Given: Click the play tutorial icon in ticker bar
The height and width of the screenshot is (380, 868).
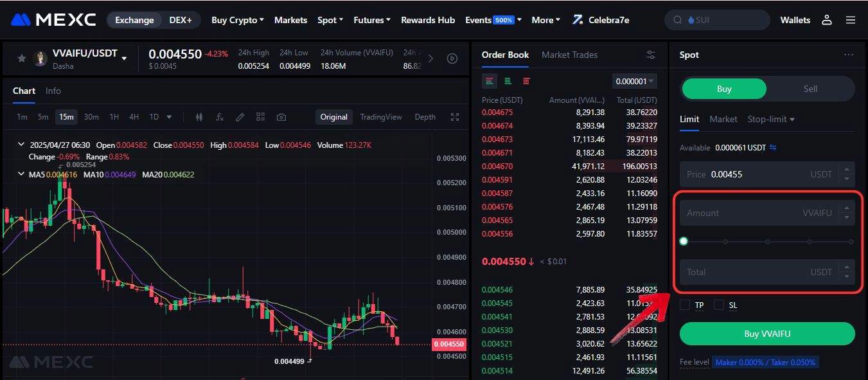Looking at the screenshot, I should tap(452, 59).
